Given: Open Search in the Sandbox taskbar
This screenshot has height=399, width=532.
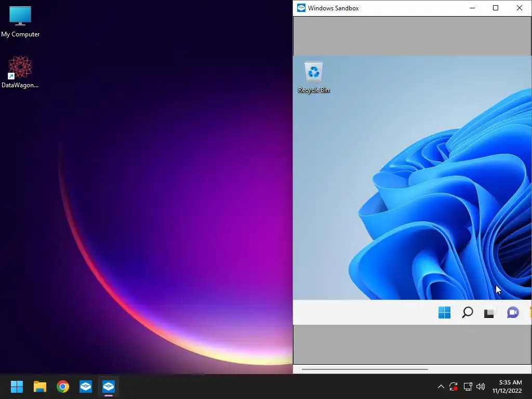Looking at the screenshot, I should pyautogui.click(x=467, y=312).
